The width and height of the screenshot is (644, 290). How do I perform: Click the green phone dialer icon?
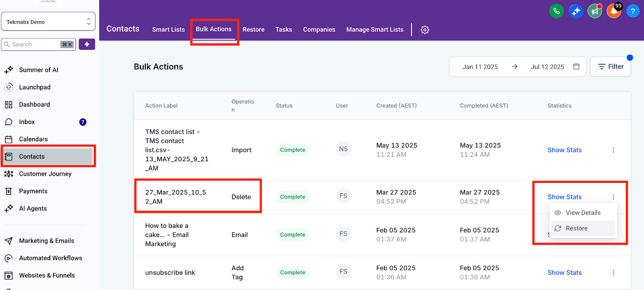pyautogui.click(x=556, y=11)
